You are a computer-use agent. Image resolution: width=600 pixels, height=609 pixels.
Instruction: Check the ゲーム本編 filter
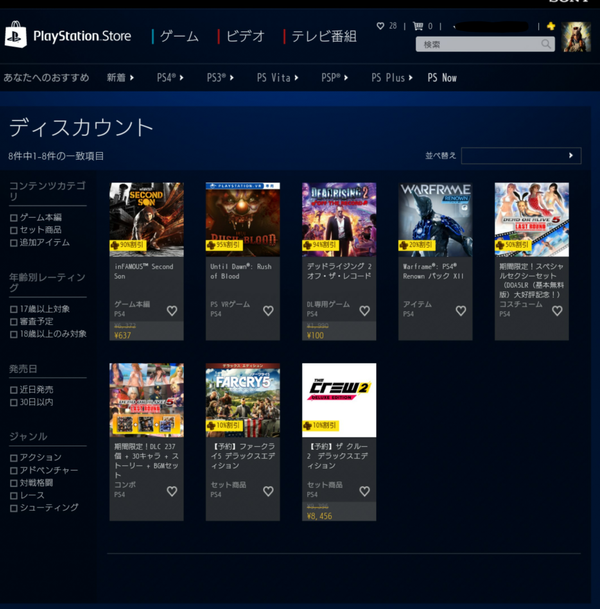pos(14,218)
